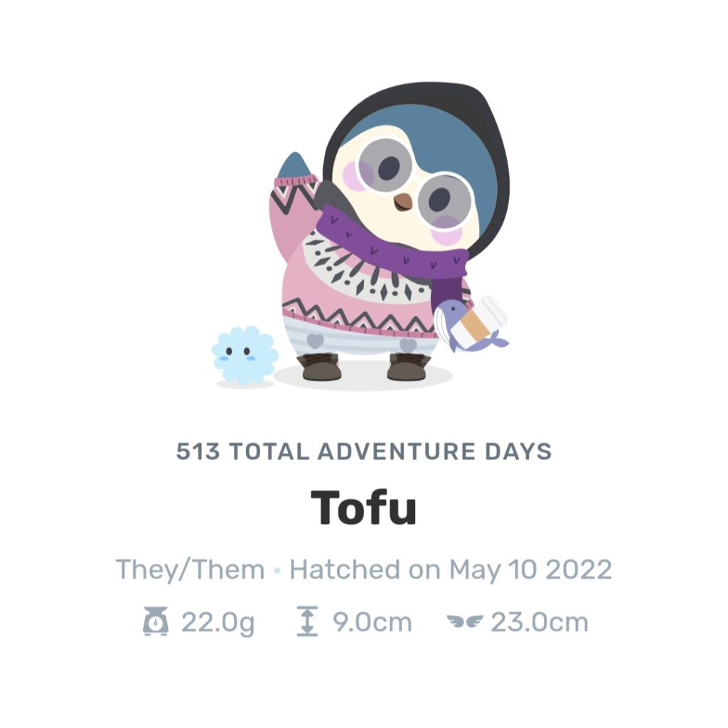This screenshot has height=728, width=728.
Task: Click the 23.0cm wingspan value
Action: point(540,622)
